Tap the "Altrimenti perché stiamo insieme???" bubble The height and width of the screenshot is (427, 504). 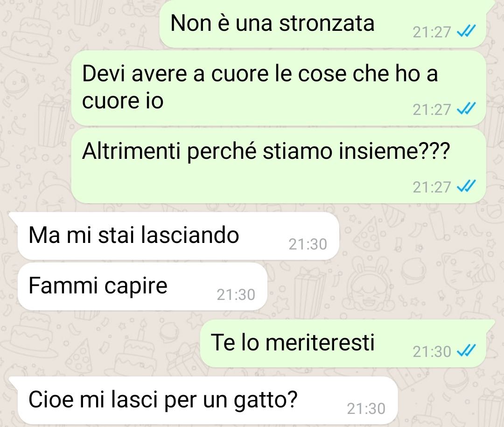pos(278,166)
